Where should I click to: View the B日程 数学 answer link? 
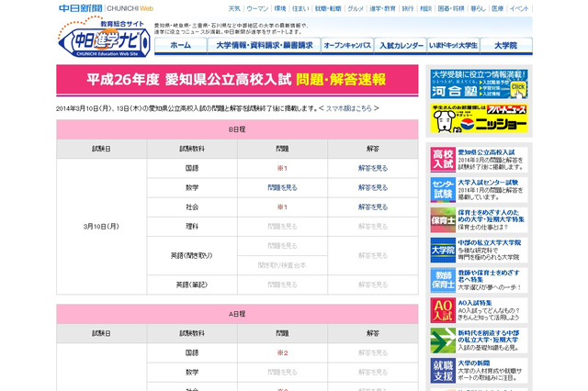(373, 187)
